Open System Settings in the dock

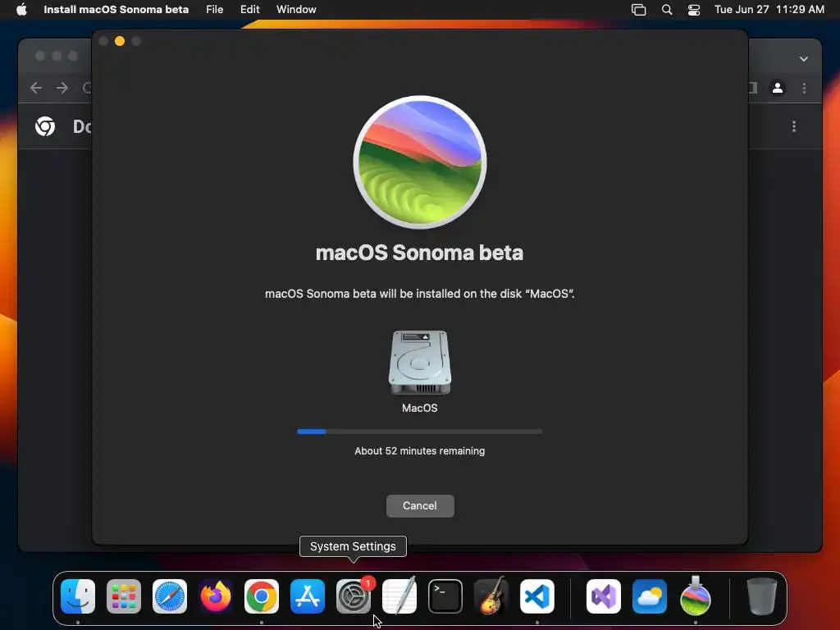tap(354, 596)
